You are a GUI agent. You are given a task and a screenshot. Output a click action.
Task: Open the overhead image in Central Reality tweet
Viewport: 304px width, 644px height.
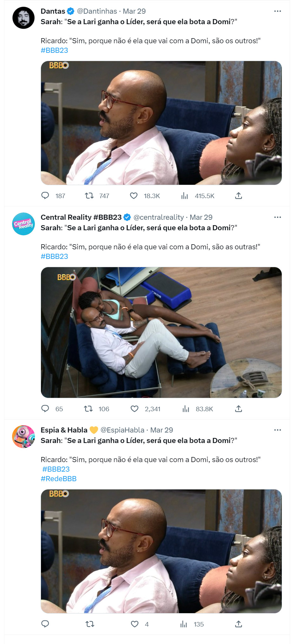pos(161,332)
